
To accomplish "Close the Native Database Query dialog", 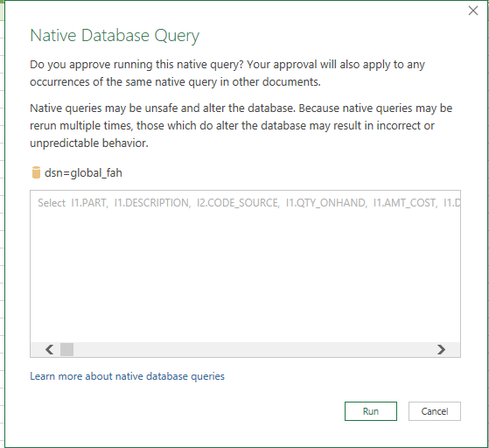I will [472, 10].
